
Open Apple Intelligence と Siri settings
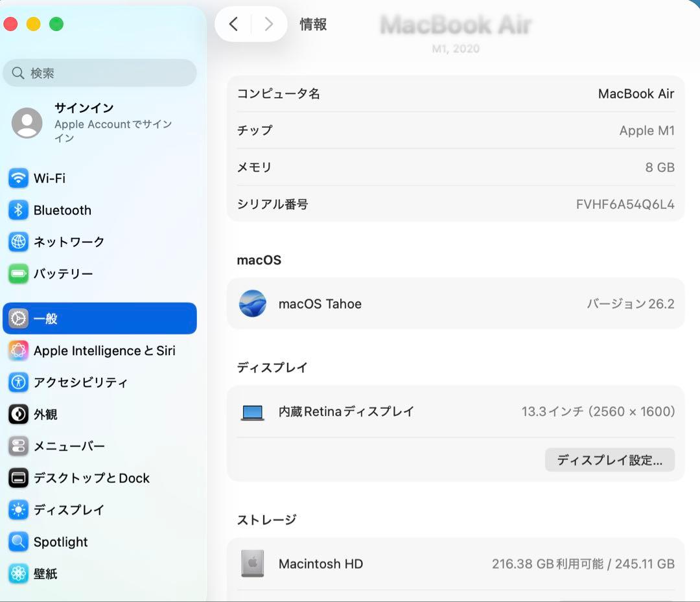click(17, 351)
